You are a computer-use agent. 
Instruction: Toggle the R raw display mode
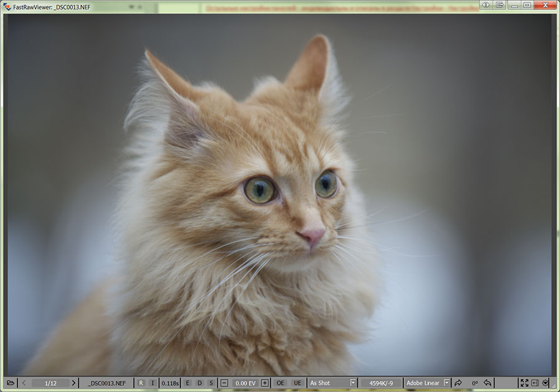coord(141,383)
